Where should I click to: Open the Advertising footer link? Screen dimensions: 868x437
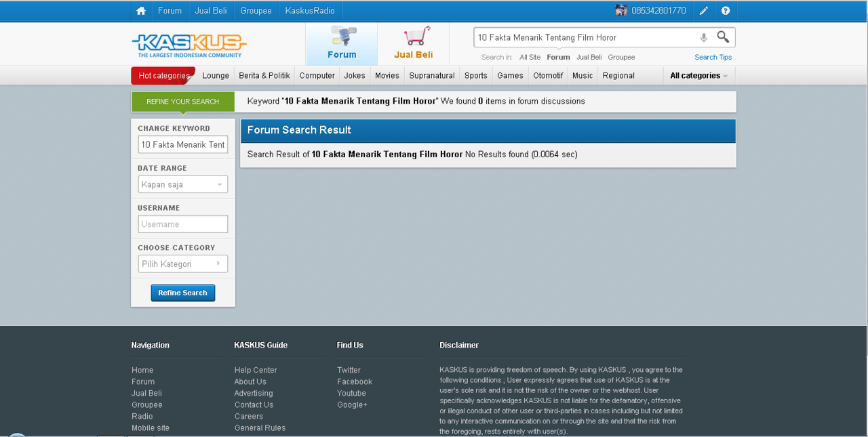(254, 393)
